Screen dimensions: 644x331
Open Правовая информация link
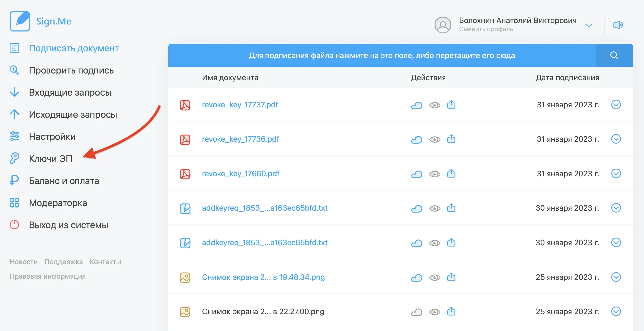pyautogui.click(x=48, y=276)
